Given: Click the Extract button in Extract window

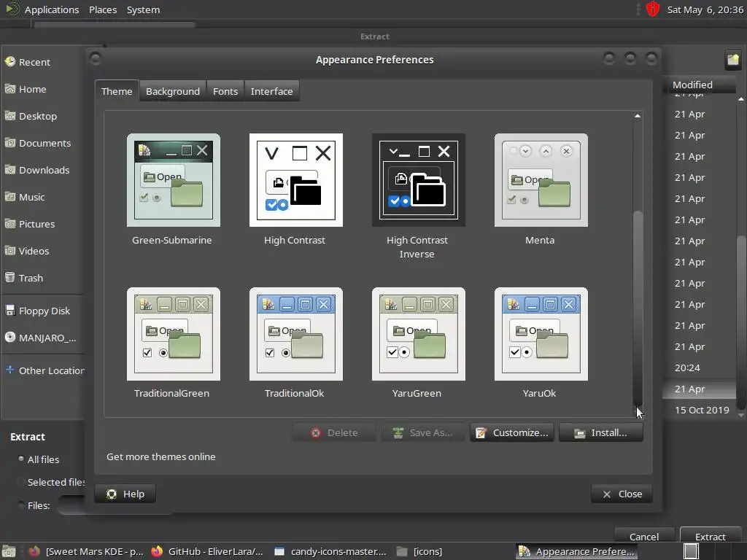Looking at the screenshot, I should [711, 537].
